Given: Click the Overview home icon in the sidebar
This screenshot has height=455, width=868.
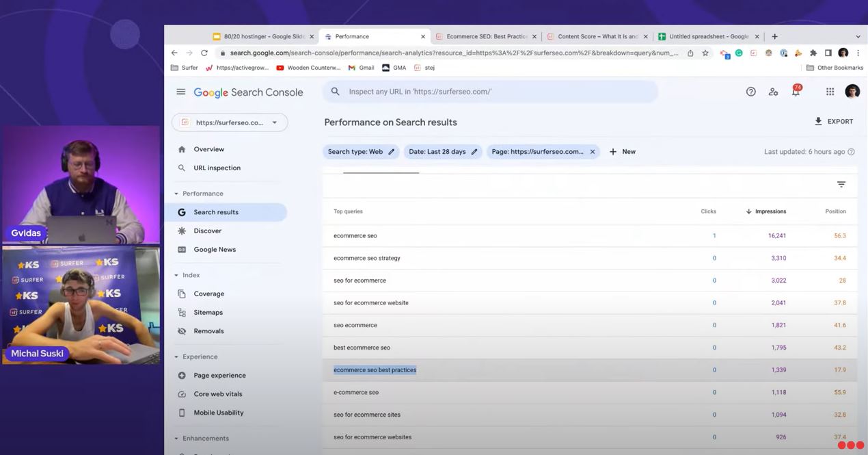Looking at the screenshot, I should pos(182,149).
